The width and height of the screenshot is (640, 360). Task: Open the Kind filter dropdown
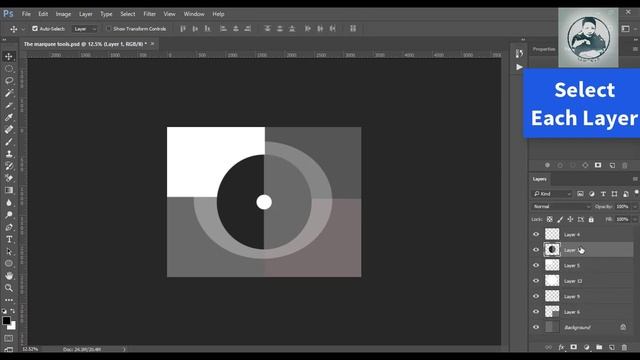[552, 194]
